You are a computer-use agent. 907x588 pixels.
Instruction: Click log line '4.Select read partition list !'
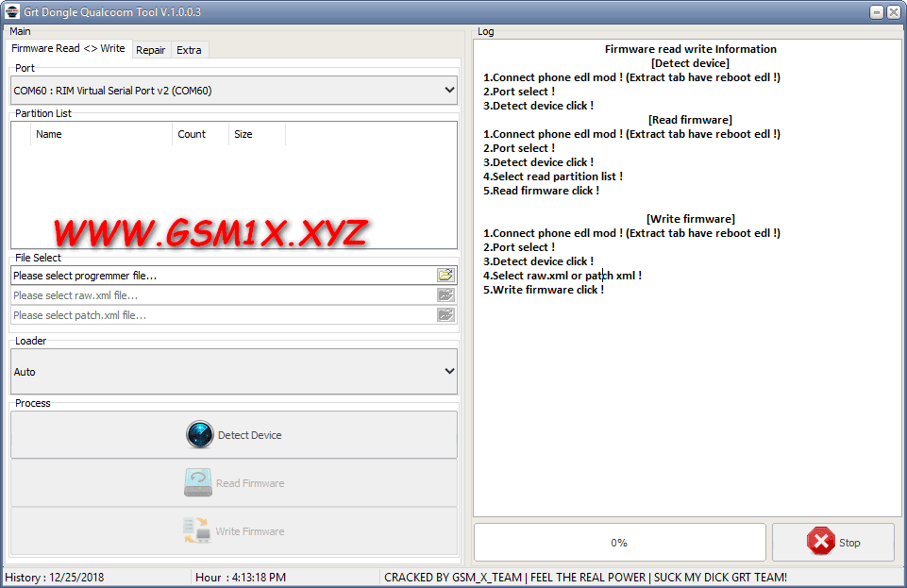coord(553,176)
